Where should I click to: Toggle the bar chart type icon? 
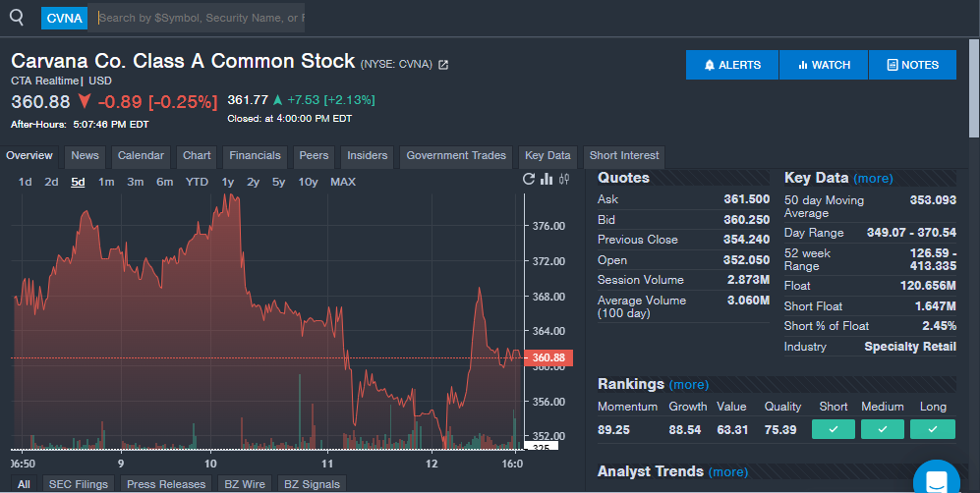click(547, 179)
